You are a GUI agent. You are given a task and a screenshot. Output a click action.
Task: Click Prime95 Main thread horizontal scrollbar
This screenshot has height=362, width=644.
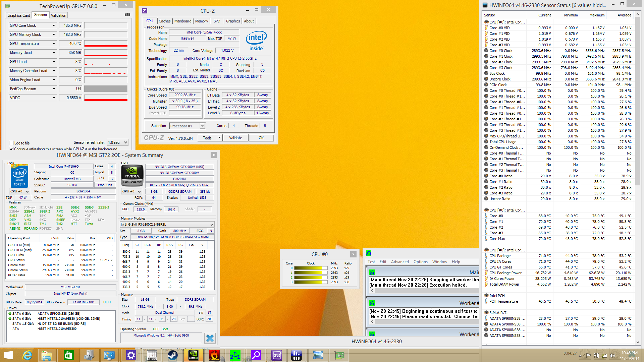click(424, 291)
